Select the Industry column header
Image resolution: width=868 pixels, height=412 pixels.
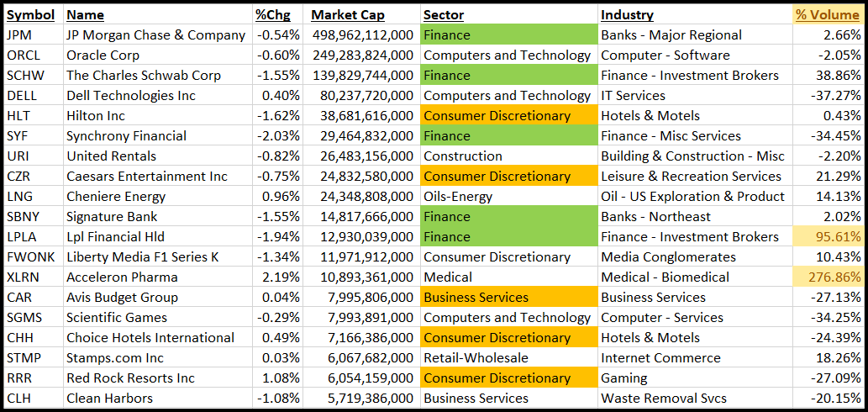point(627,15)
